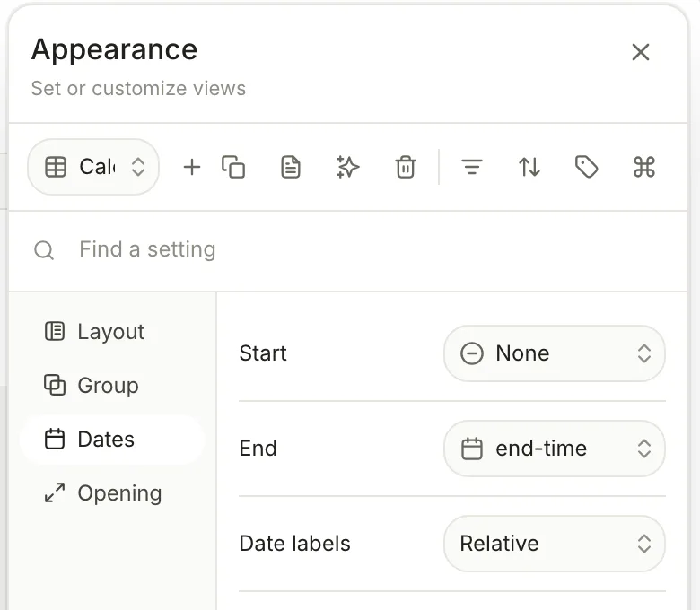Image resolution: width=700 pixels, height=610 pixels.
Task: Delete the view with trash icon
Action: pos(406,168)
